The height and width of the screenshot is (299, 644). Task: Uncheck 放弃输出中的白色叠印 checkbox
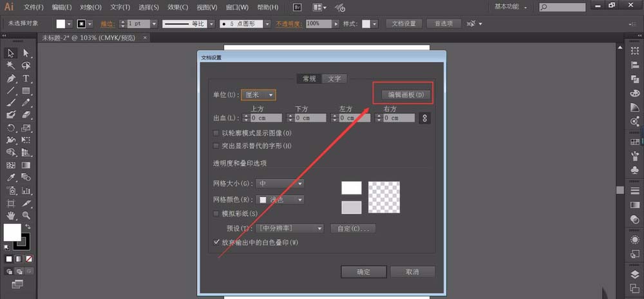(x=216, y=242)
